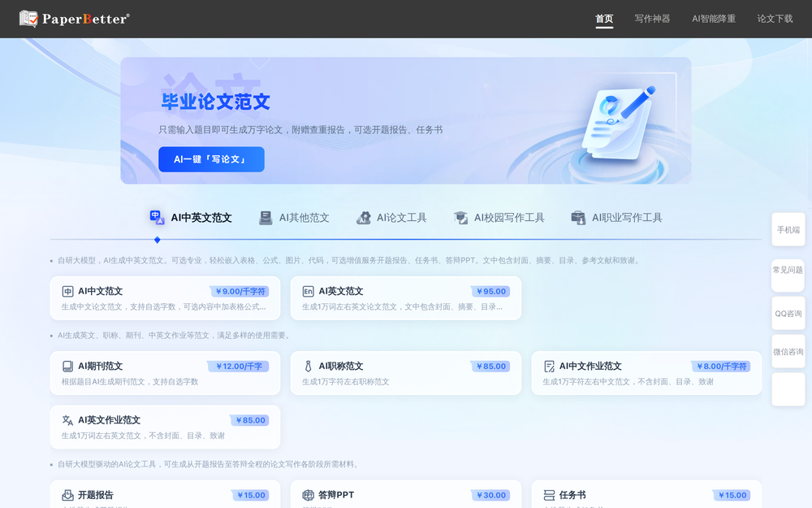Click the AI校园写作工具 graduation cap icon

coord(460,218)
